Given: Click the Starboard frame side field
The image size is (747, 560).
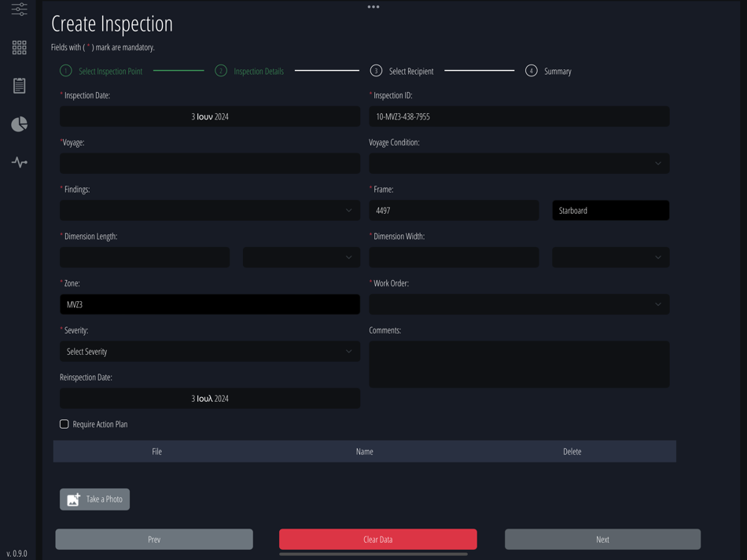Looking at the screenshot, I should click(x=610, y=210).
